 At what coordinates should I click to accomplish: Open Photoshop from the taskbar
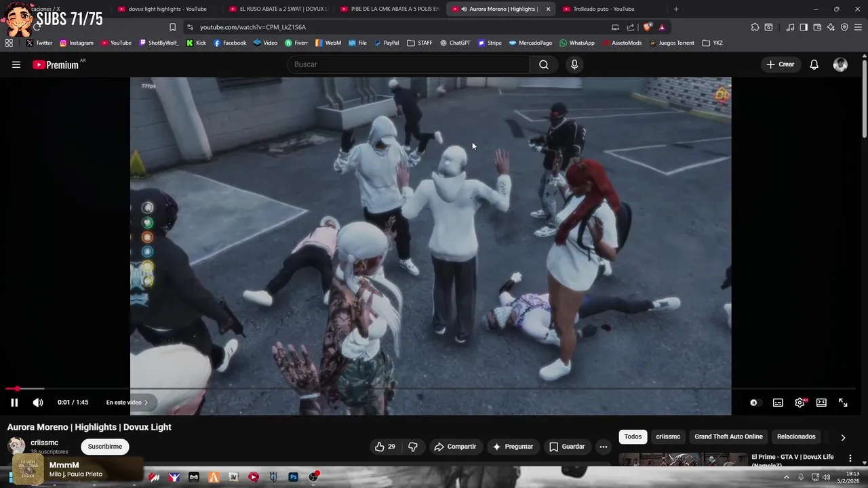[x=293, y=477]
